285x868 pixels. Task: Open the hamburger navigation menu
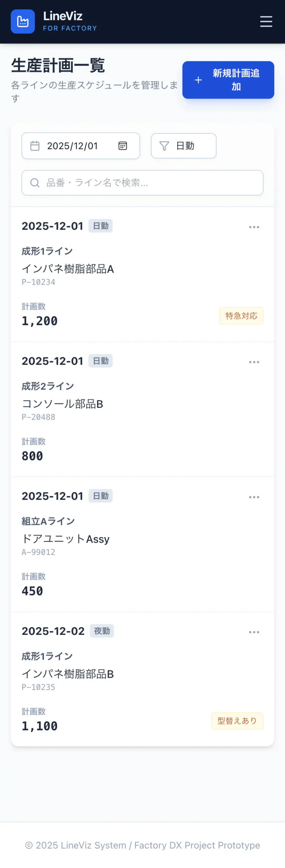266,22
